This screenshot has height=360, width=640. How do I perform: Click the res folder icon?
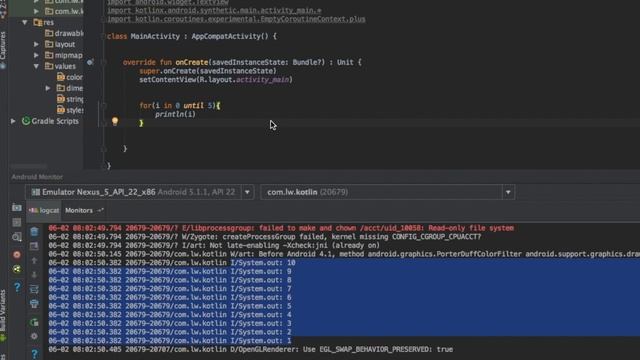(x=38, y=22)
